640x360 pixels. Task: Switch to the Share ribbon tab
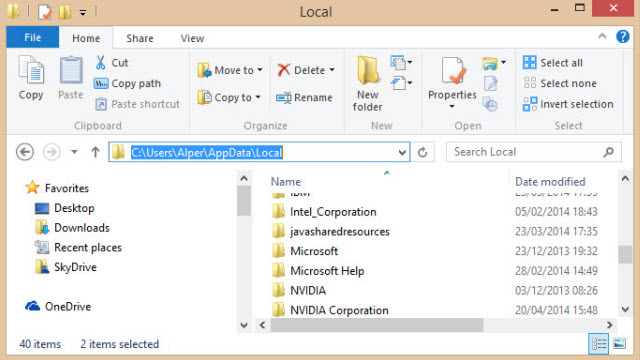[140, 38]
